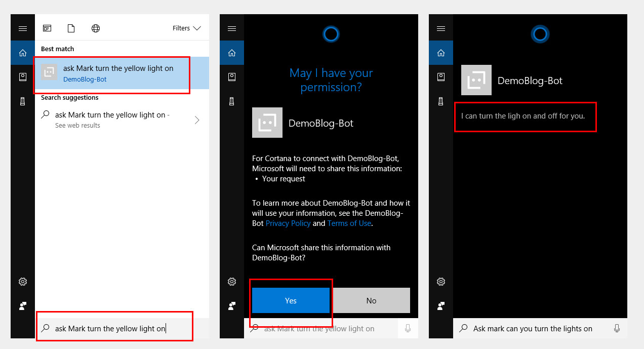Open the Notebook icon in the right response panel
This screenshot has width=644, height=349.
click(x=441, y=77)
